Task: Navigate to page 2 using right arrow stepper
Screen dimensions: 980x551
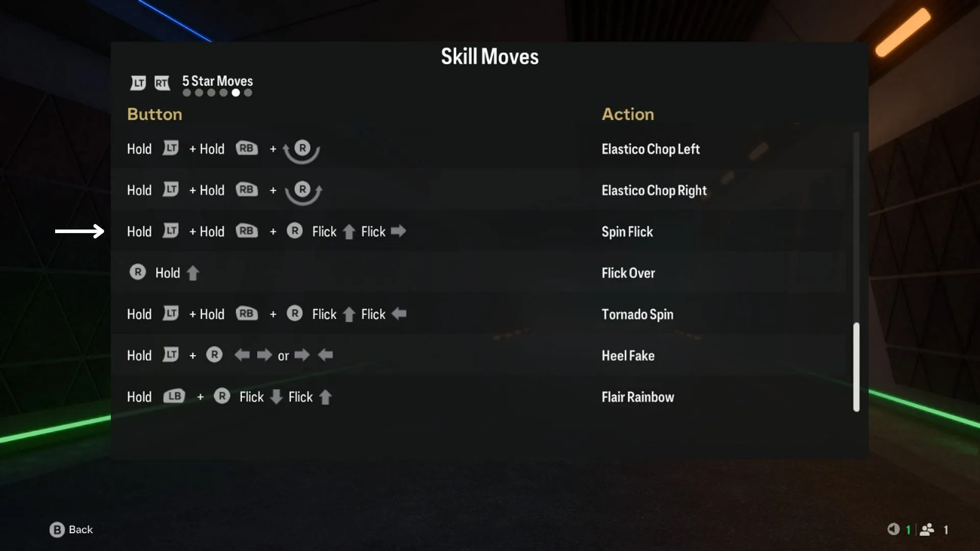Action: pos(162,82)
